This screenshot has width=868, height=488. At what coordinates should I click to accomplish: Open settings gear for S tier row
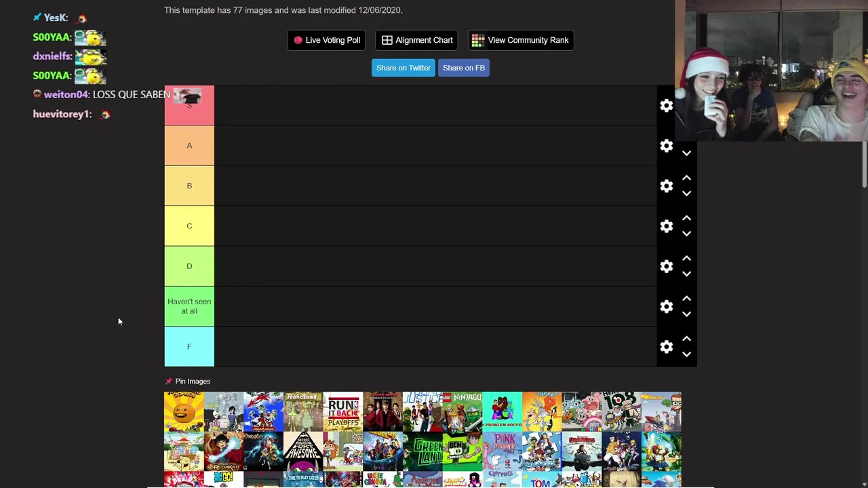pyautogui.click(x=667, y=106)
